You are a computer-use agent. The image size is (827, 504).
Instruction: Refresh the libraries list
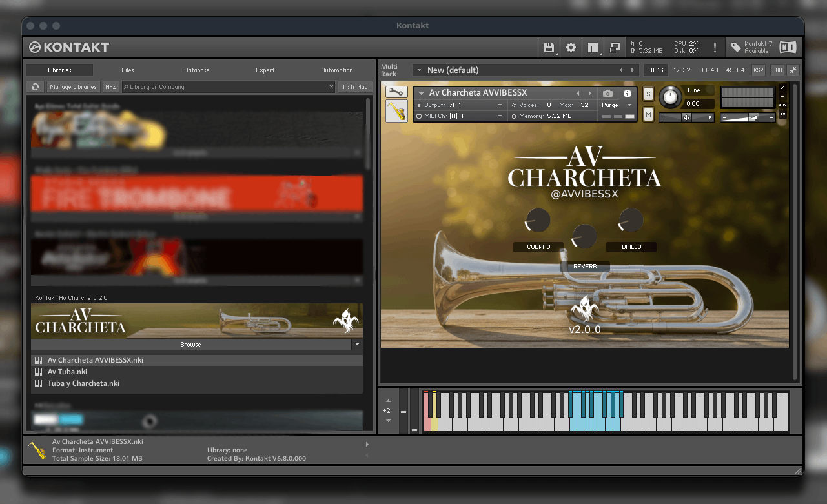(x=35, y=86)
